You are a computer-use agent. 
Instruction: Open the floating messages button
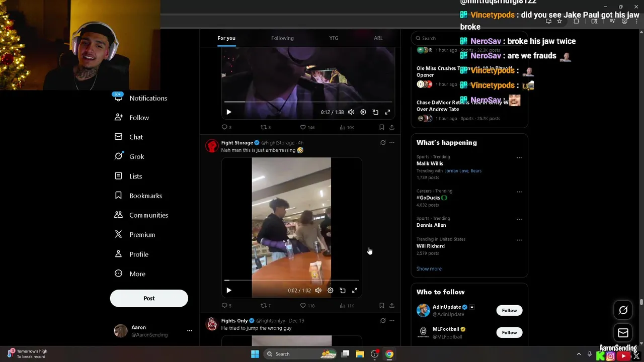pos(623,333)
